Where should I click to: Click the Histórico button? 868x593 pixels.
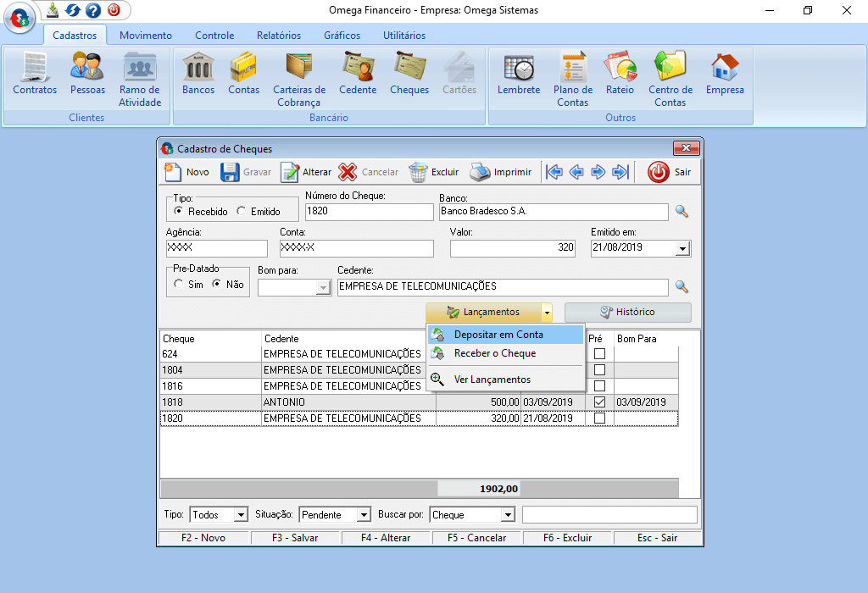pos(627,312)
